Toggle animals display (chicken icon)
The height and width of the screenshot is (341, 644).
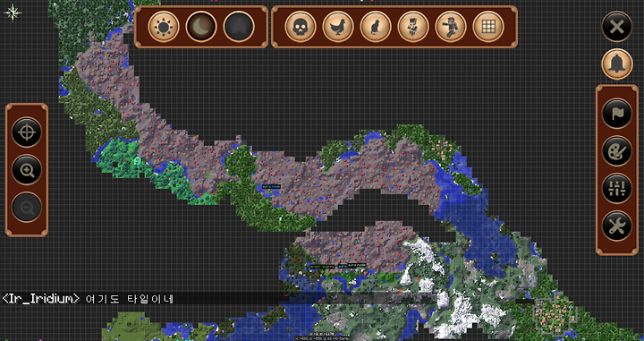[338, 27]
